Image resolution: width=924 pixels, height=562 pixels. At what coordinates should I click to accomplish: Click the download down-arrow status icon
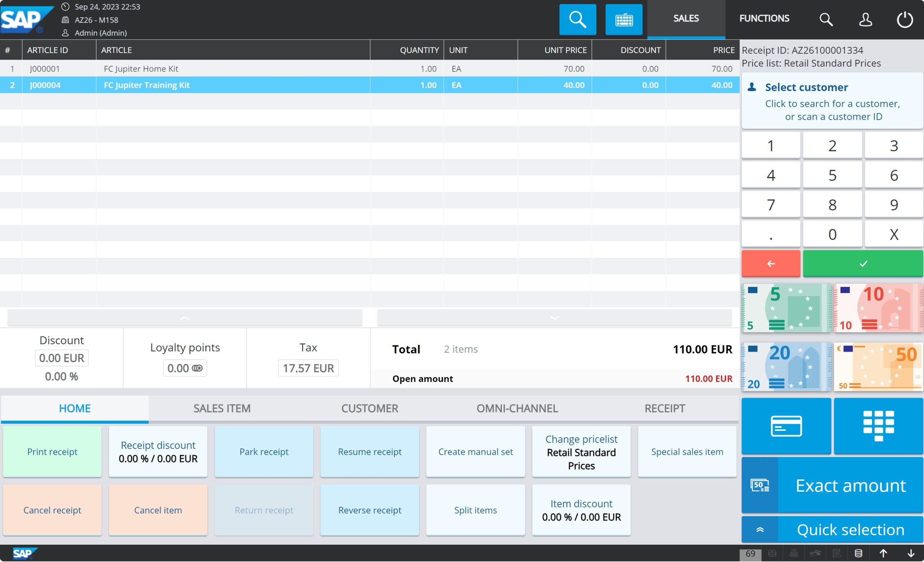click(911, 554)
